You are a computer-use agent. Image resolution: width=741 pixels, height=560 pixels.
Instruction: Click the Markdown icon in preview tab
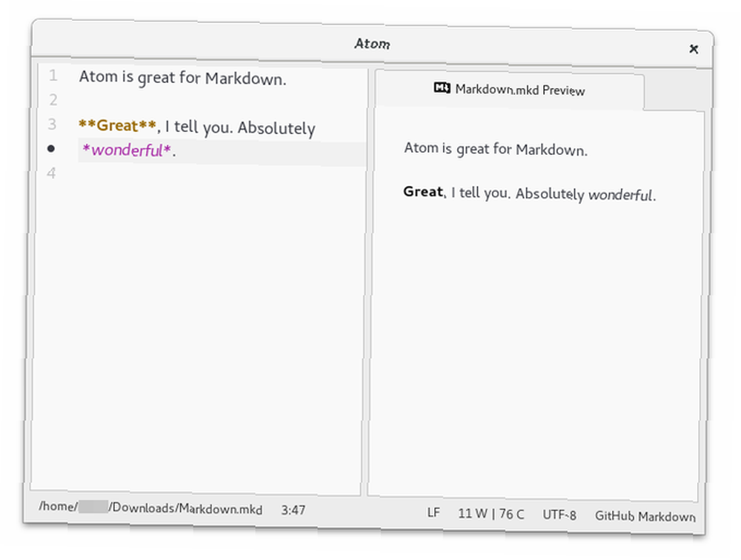point(442,87)
